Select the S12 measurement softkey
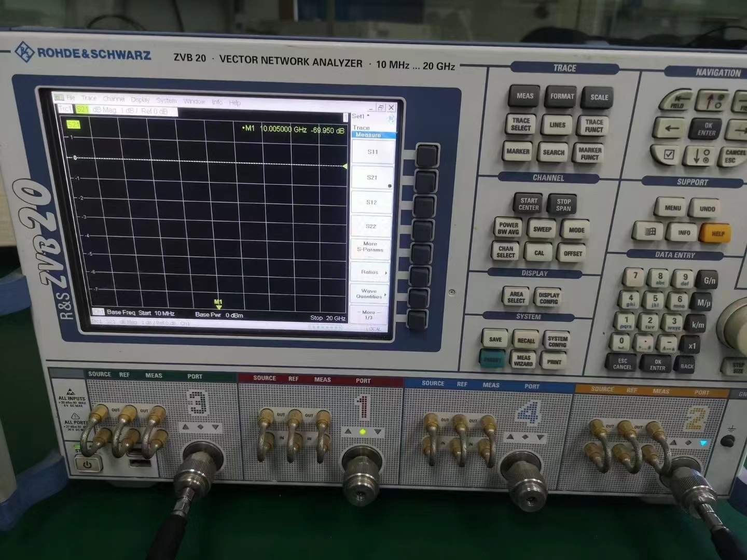747x560 pixels. click(371, 202)
